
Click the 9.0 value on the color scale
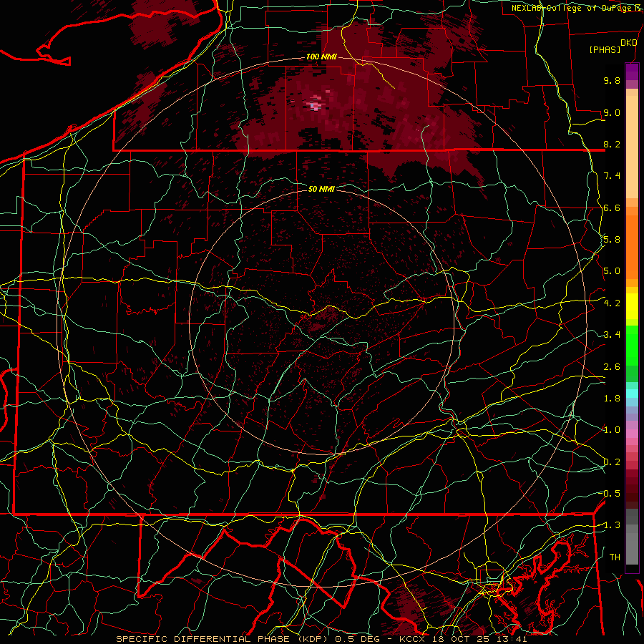click(612, 112)
